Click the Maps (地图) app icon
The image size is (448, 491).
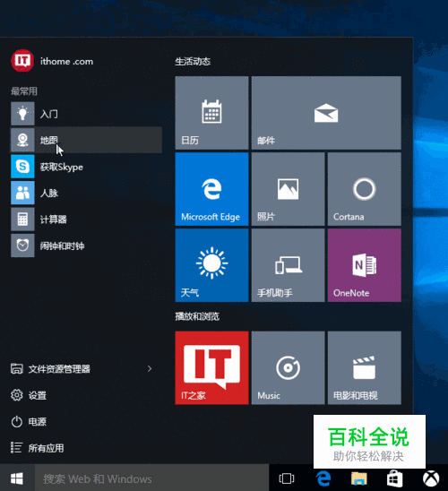click(22, 140)
